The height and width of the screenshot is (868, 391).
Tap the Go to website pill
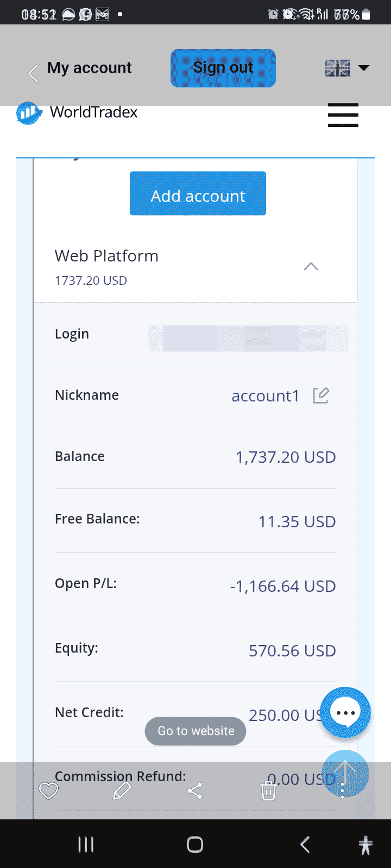pyautogui.click(x=195, y=731)
